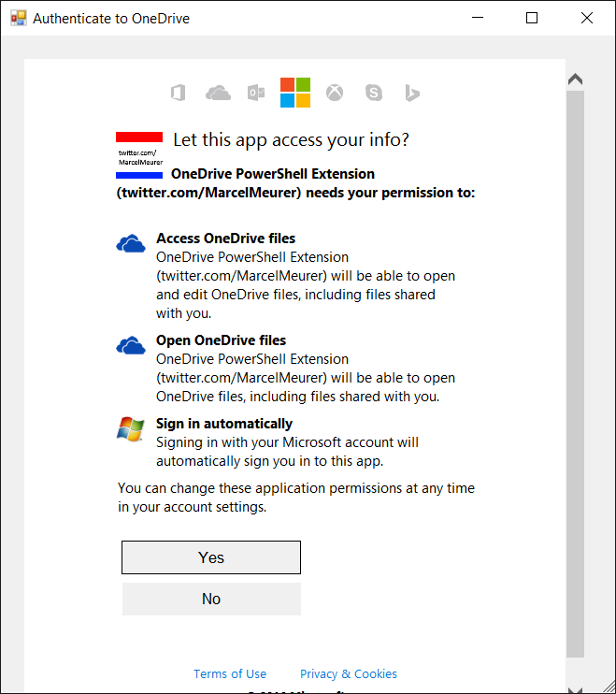Click the Bing icon in header

pyautogui.click(x=412, y=93)
